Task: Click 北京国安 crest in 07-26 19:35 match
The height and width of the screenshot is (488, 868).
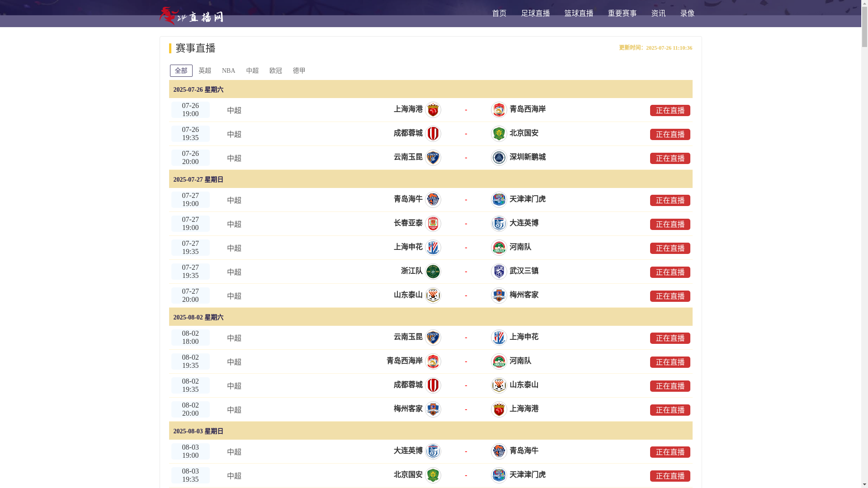Action: coord(499,134)
